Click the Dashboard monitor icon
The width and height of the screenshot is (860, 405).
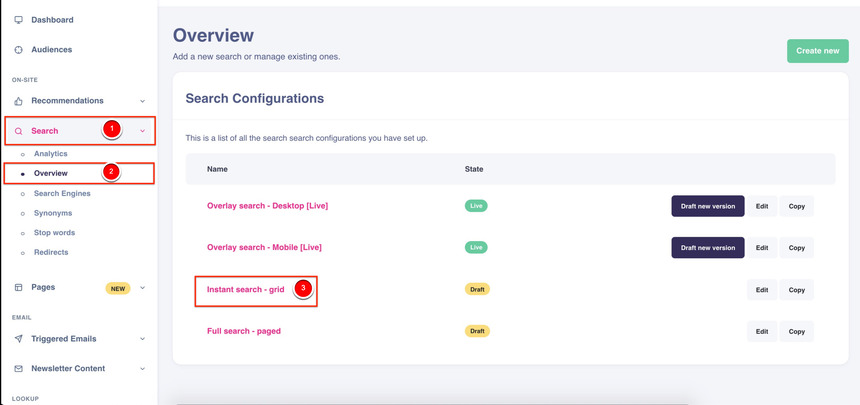(x=18, y=20)
